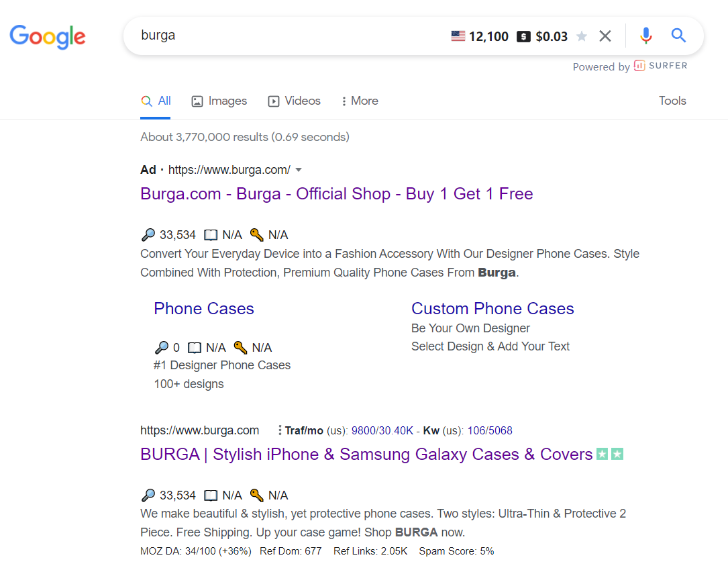Open BURGA Stylish iPhone & Samsung result
This screenshot has width=728, height=572.
(366, 455)
